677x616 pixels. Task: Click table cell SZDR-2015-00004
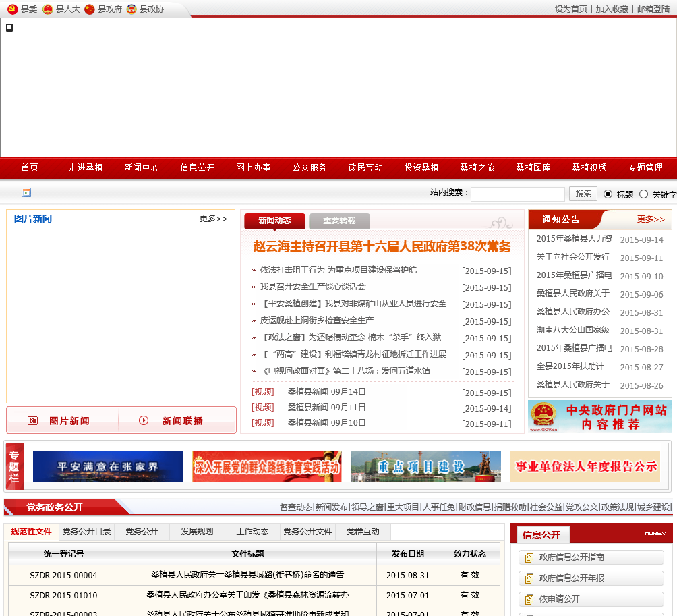point(63,576)
